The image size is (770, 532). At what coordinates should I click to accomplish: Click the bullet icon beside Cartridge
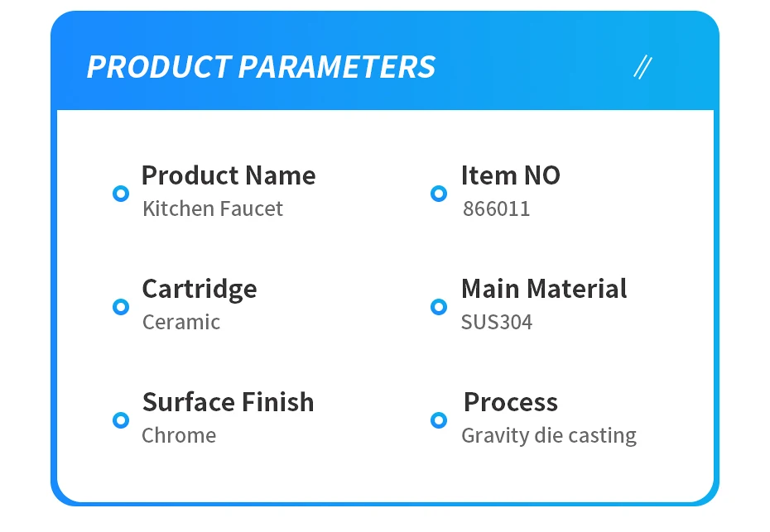(121, 307)
